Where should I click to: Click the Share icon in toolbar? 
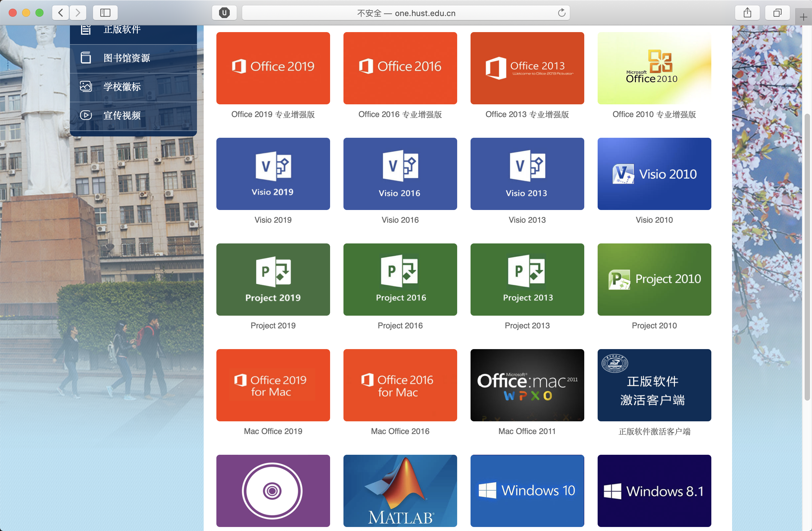[747, 13]
